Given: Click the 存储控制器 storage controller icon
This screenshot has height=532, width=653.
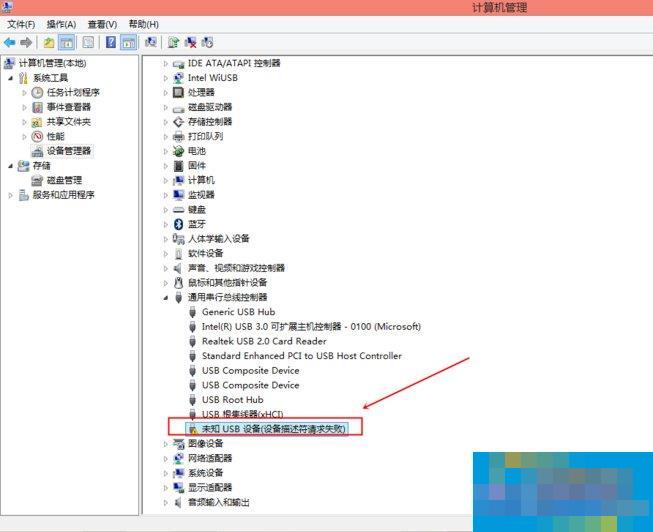Looking at the screenshot, I should (x=179, y=122).
